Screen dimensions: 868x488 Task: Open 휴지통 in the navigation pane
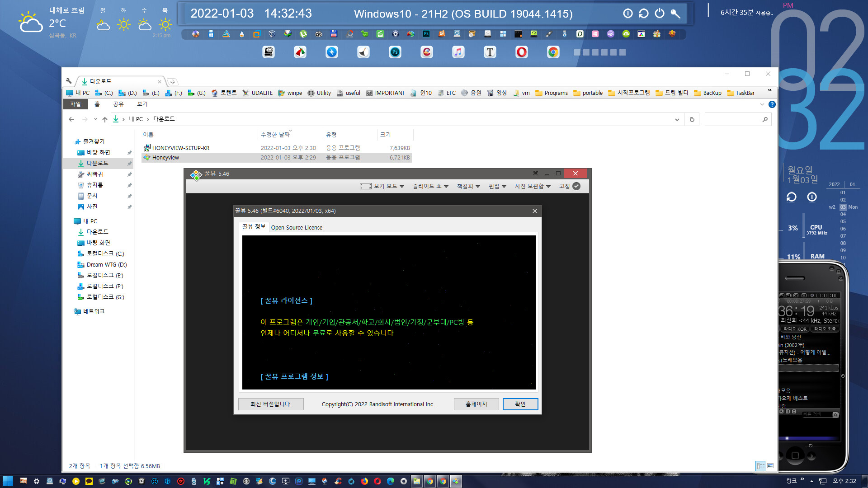(94, 185)
